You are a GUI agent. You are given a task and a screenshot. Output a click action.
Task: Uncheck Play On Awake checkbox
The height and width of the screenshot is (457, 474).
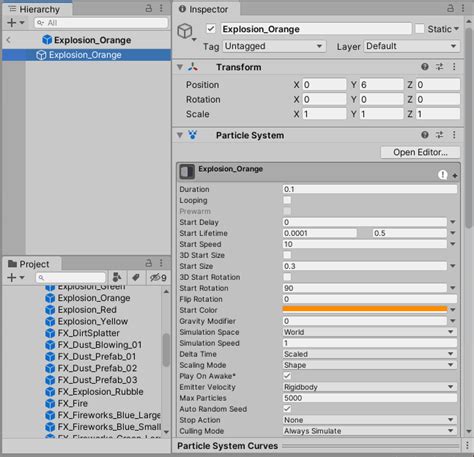click(287, 376)
